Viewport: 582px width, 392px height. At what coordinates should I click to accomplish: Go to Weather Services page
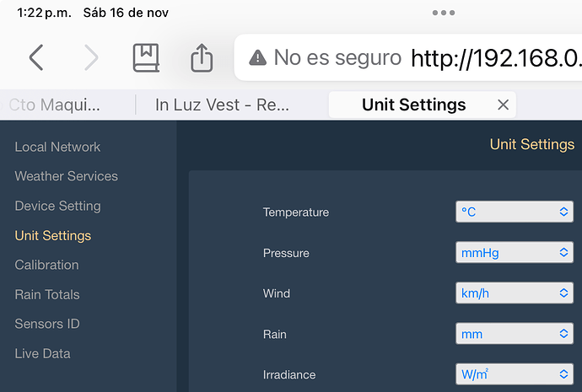[x=66, y=176]
